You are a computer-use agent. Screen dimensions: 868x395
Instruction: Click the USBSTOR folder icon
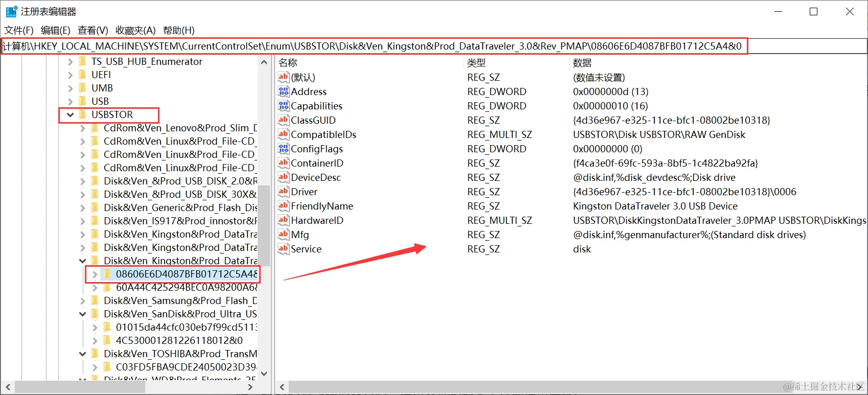(82, 114)
